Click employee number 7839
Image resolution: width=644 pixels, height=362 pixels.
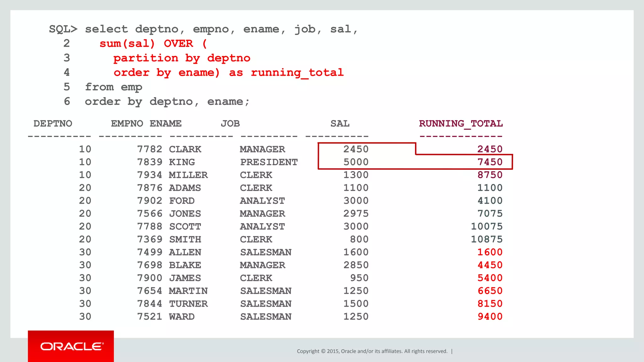point(150,162)
